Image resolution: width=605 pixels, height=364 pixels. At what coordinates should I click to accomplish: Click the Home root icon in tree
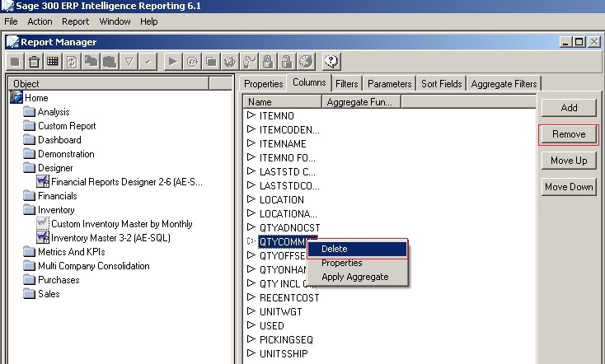[x=16, y=97]
